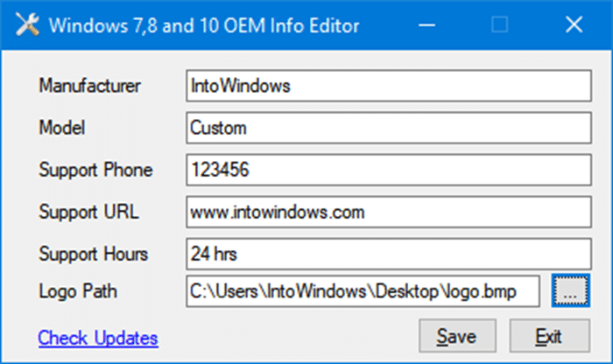This screenshot has width=613, height=364.
Task: Open the Check Updates link
Action: (x=98, y=338)
